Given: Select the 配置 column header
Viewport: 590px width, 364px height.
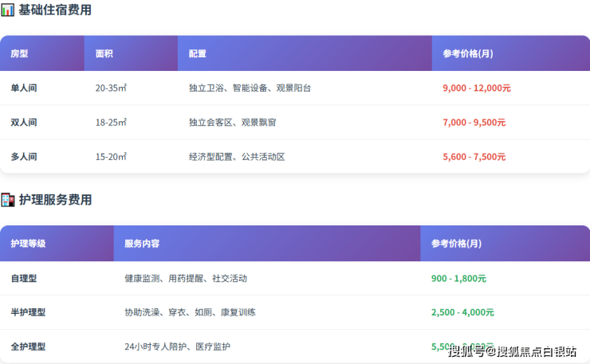Looking at the screenshot, I should pyautogui.click(x=198, y=53).
